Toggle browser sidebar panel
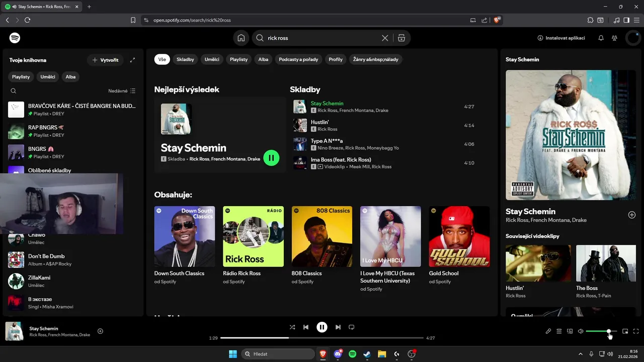Screen dimensions: 644x362 pos(626,20)
